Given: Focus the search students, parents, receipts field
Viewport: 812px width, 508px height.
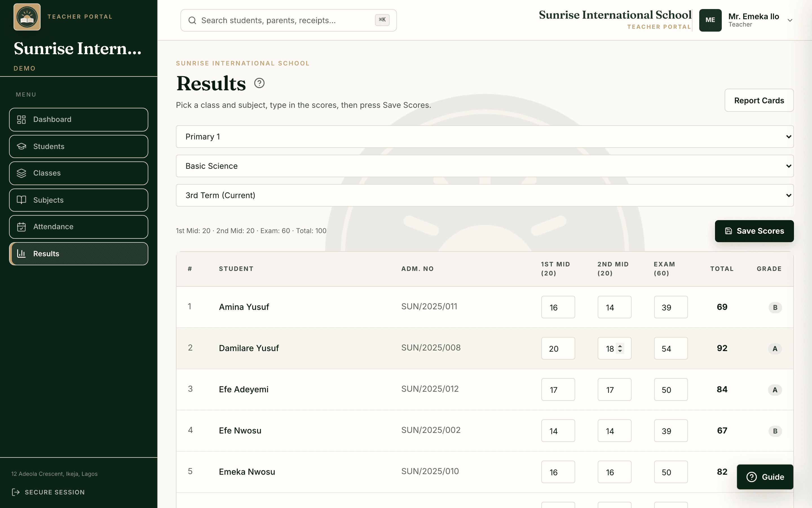Looking at the screenshot, I should tap(288, 21).
